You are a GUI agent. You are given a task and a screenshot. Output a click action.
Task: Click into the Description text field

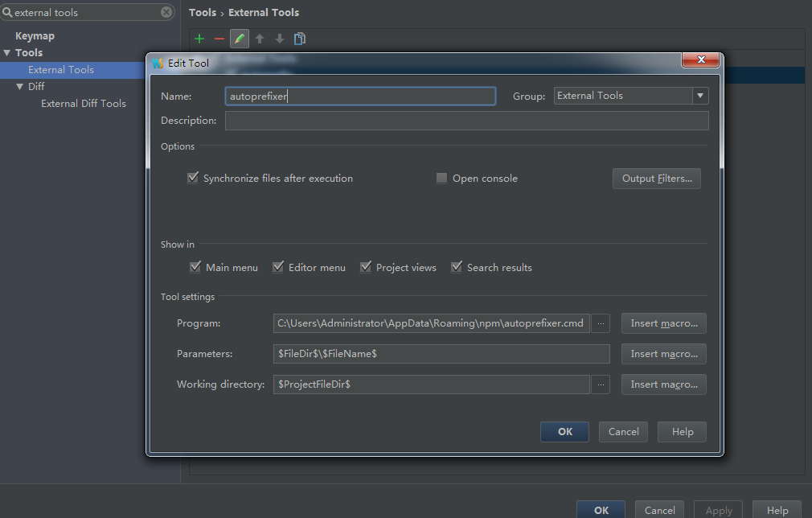tap(466, 121)
